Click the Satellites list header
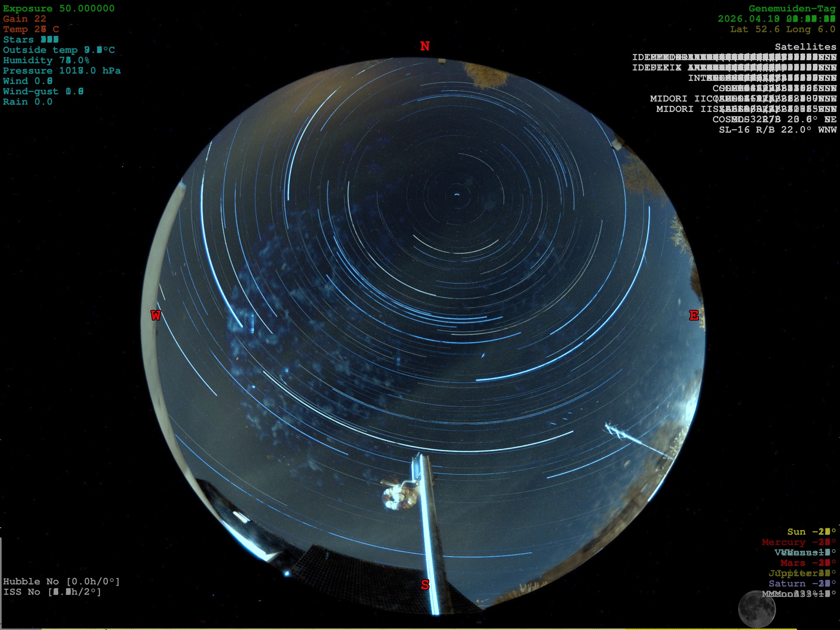Screen dimensions: 840x630 coord(805,47)
